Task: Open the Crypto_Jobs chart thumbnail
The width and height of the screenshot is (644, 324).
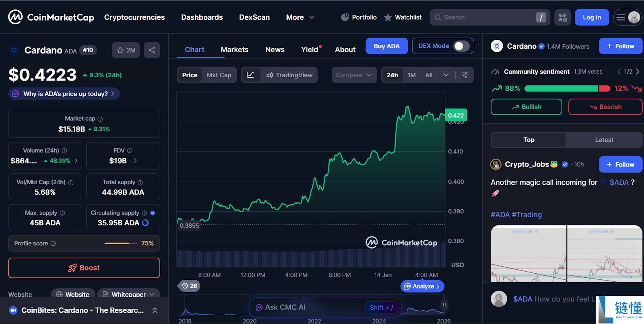Action: [x=566, y=254]
